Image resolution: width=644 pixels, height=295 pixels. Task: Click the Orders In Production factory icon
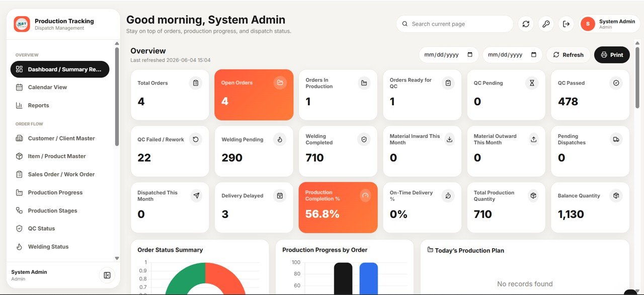point(364,83)
